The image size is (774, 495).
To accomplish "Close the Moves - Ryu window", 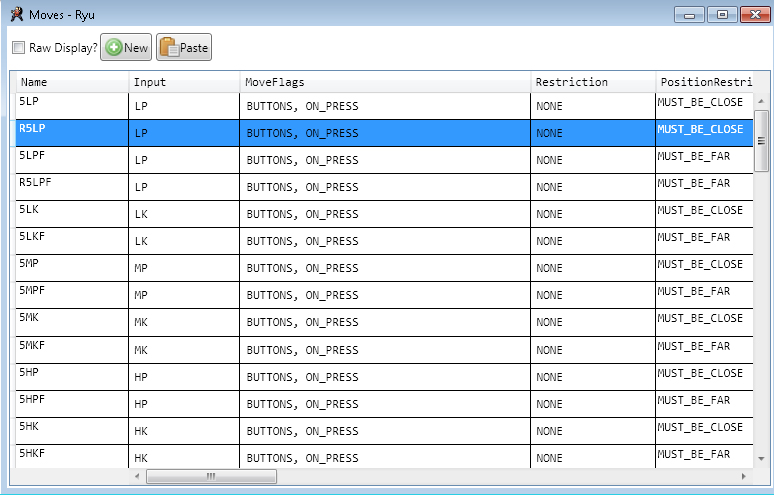I will 755,15.
